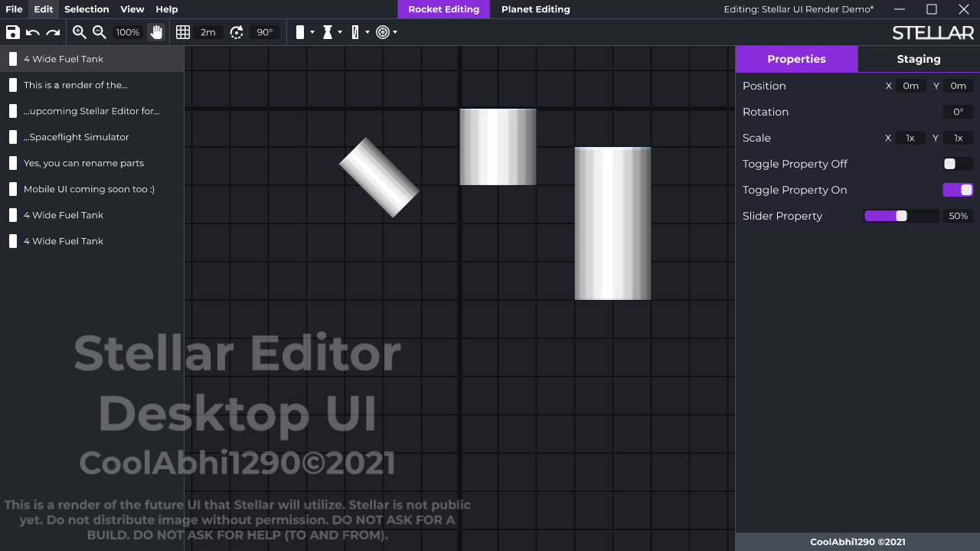Zoom out with the magnifier minus icon
Viewport: 980px width, 551px height.
tap(100, 32)
